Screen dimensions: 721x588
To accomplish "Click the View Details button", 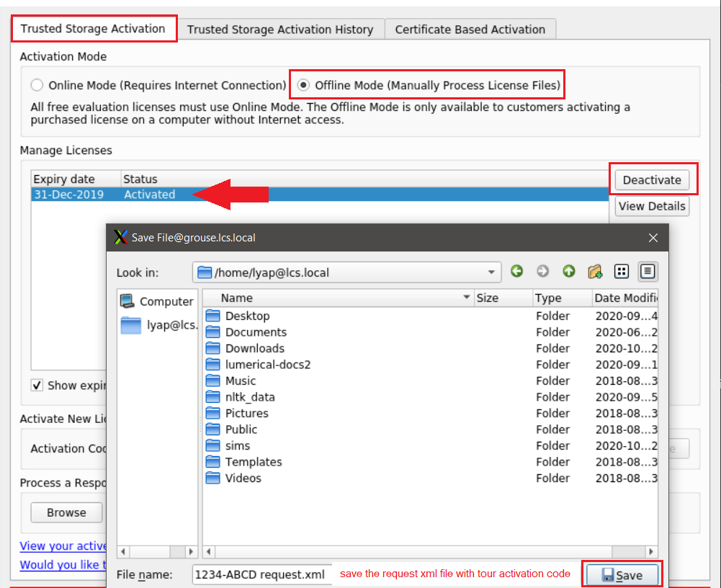I will click(x=651, y=206).
